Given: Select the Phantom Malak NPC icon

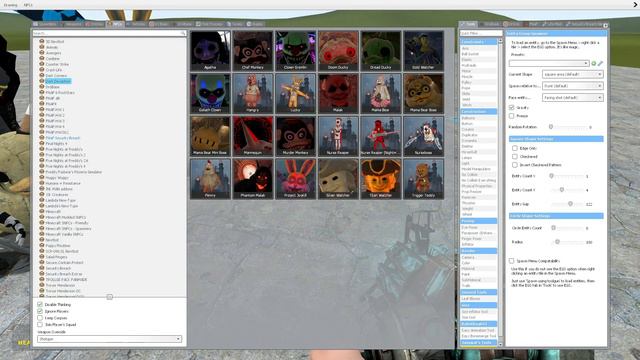Looking at the screenshot, I should [x=253, y=179].
